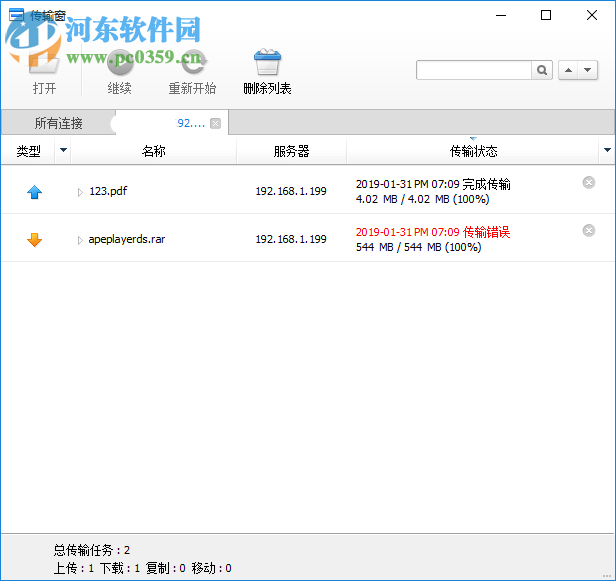The image size is (616, 581).
Task: Click the window resize grip dots
Action: (x=607, y=576)
